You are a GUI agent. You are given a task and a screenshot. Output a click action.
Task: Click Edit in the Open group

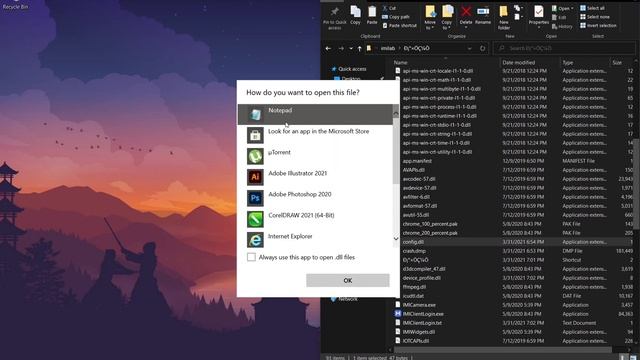pyautogui.click(x=559, y=17)
